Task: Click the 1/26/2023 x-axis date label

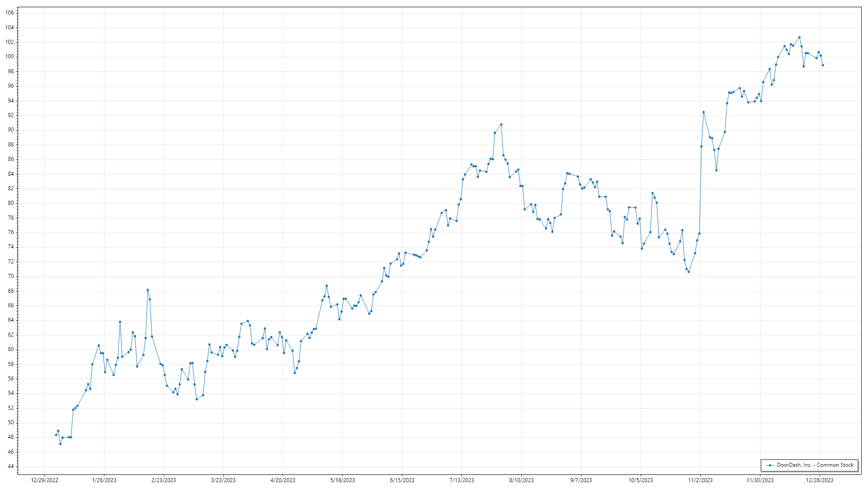Action: click(104, 480)
